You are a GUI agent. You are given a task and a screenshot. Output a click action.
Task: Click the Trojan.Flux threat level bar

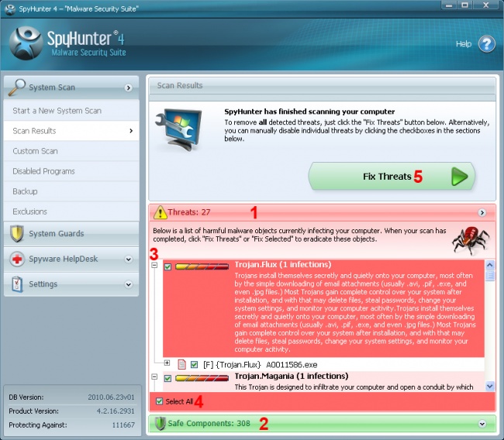(202, 266)
